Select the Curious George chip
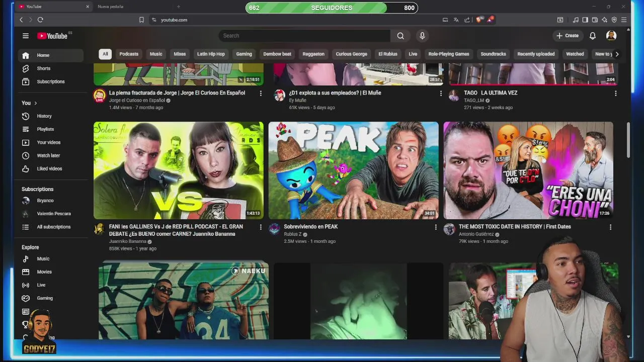 352,54
